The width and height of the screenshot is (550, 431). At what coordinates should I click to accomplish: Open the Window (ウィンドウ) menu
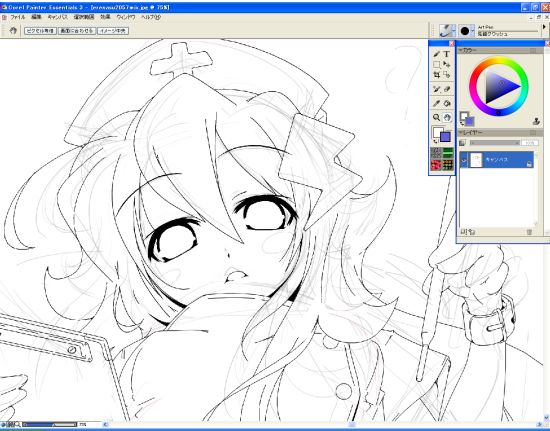click(x=126, y=17)
